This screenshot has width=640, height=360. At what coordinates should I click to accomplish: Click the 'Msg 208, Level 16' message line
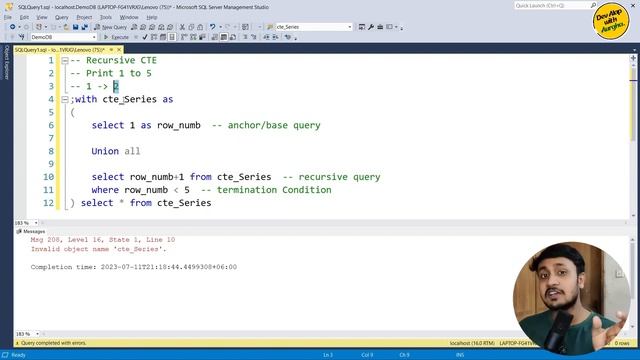[103, 240]
